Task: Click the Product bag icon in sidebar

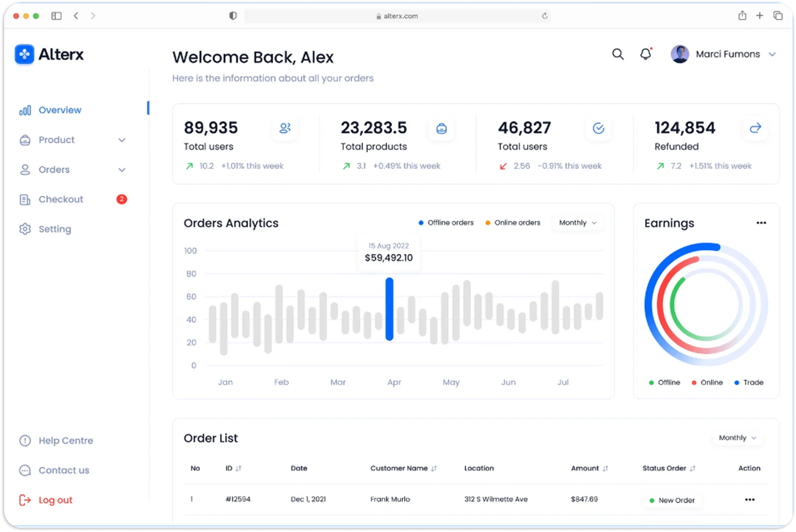Action: click(25, 140)
